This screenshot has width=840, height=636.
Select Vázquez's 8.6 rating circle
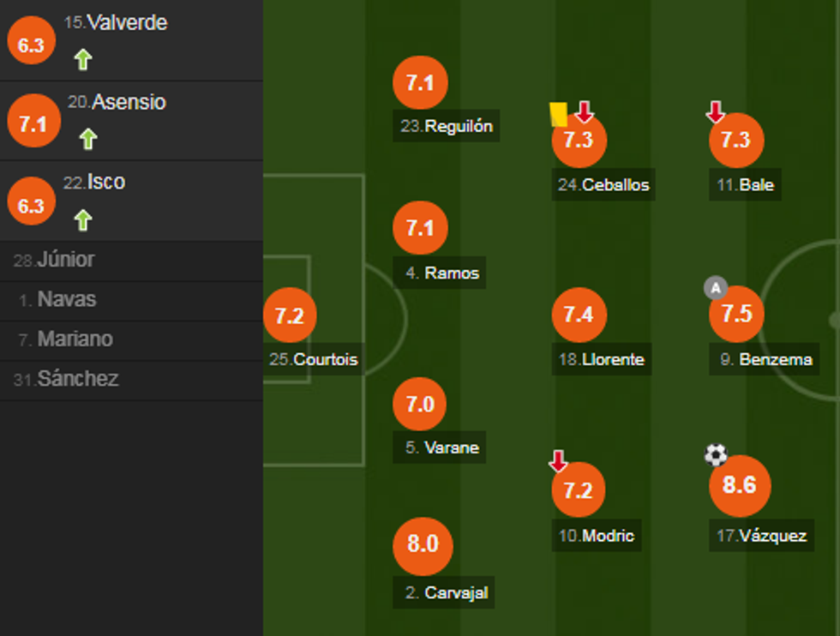[x=739, y=485]
